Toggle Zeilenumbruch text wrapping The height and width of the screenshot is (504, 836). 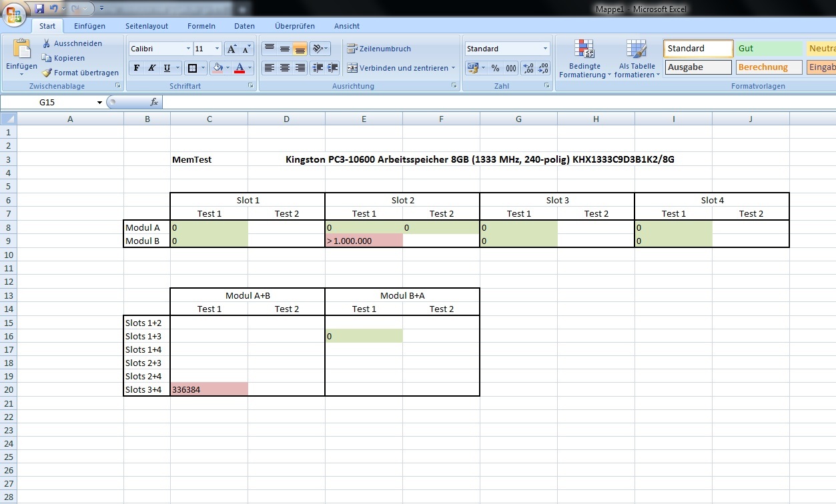(x=379, y=49)
